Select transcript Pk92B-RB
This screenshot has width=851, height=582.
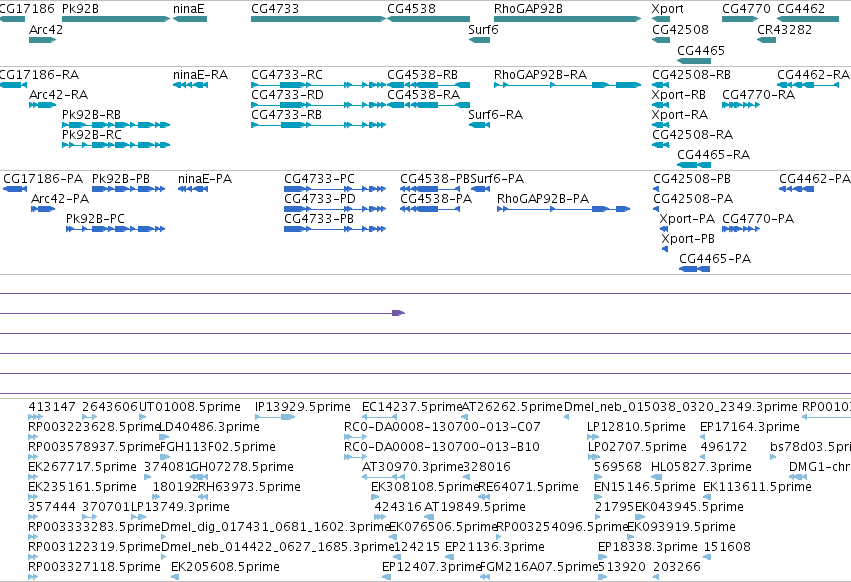[x=116, y=125]
